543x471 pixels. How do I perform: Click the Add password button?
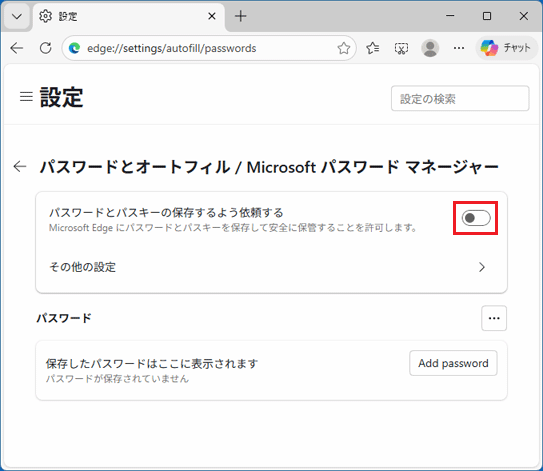pyautogui.click(x=453, y=363)
